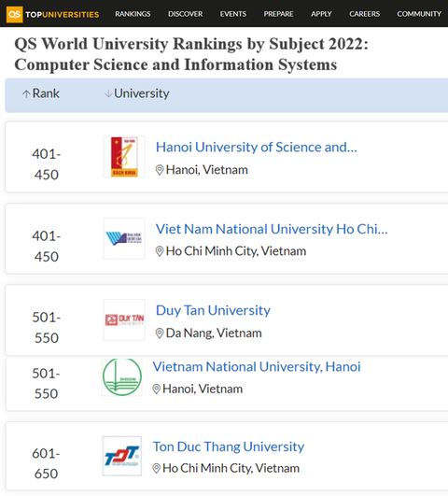Click location pin next to Ho Chi Minh City under Ton Duc Thang
The height and width of the screenshot is (496, 448).
tap(156, 468)
